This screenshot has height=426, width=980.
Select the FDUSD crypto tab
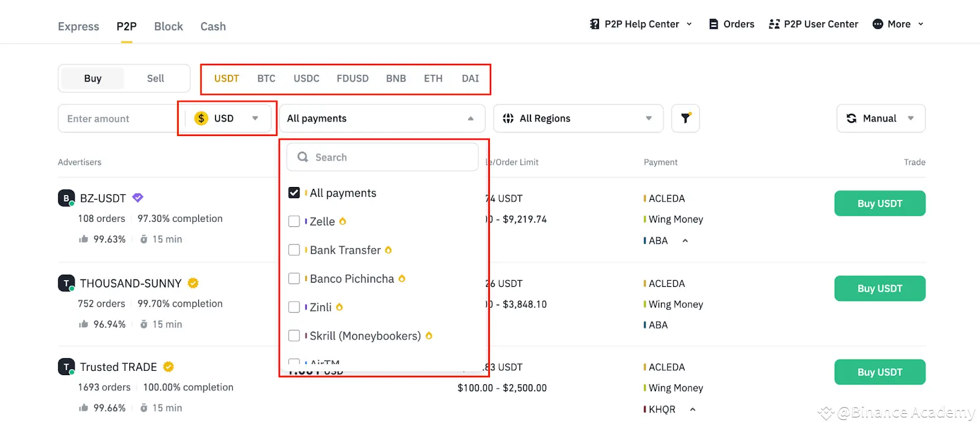[353, 78]
